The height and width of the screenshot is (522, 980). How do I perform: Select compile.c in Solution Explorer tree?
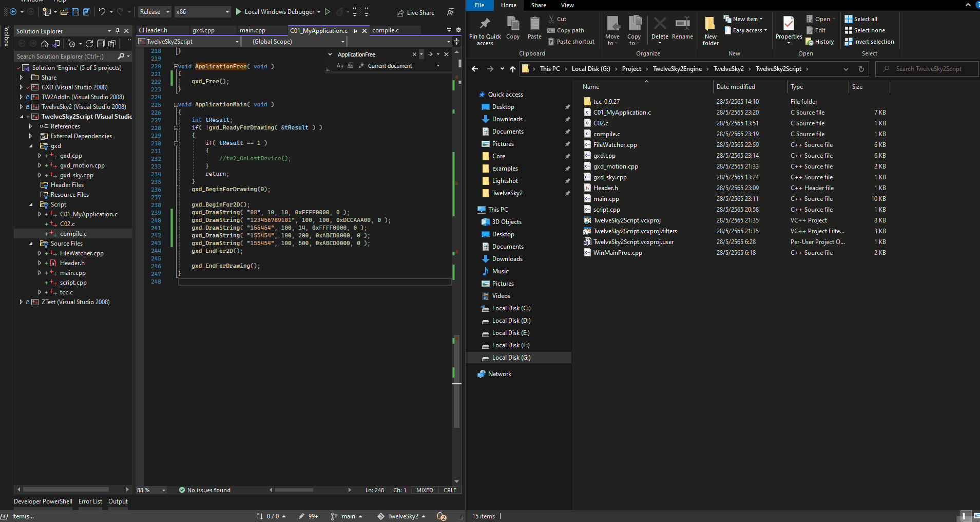coord(73,234)
